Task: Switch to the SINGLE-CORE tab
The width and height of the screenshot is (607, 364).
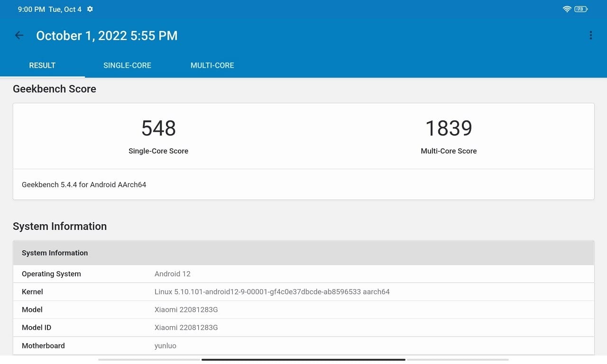Action: point(127,65)
